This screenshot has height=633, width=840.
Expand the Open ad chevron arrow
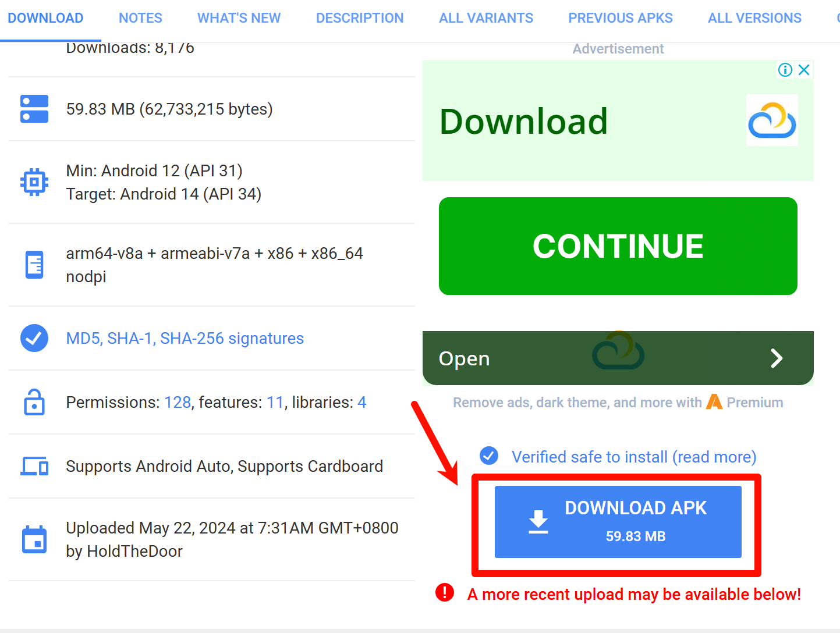point(777,358)
